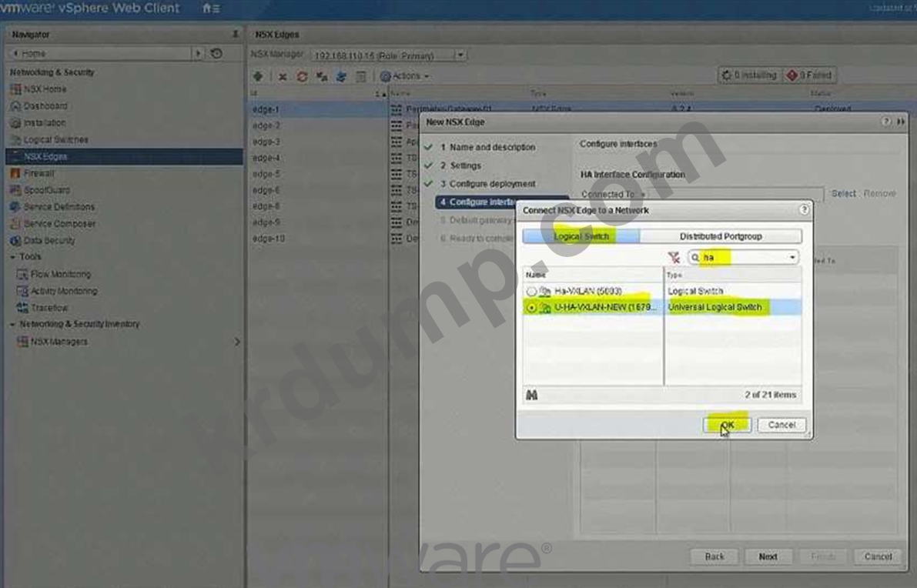This screenshot has height=588, width=917.
Task: Click the Activity Monitoring icon
Action: coord(22,291)
